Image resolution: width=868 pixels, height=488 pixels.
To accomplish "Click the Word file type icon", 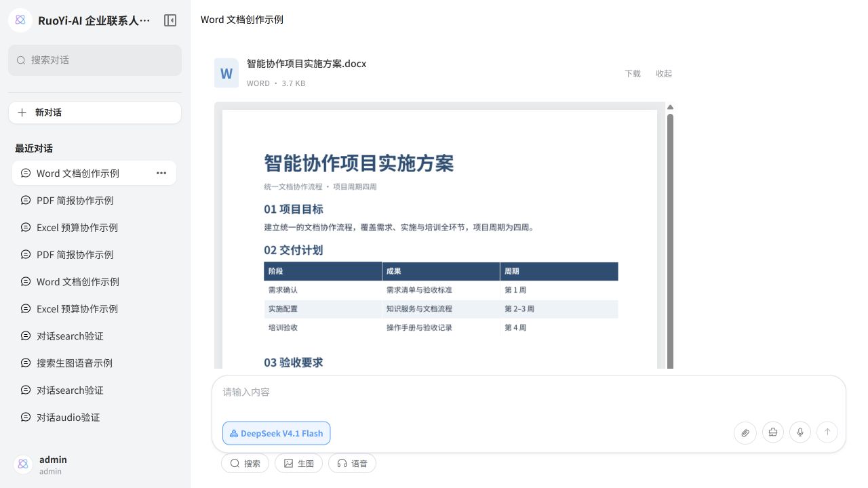I will (226, 73).
